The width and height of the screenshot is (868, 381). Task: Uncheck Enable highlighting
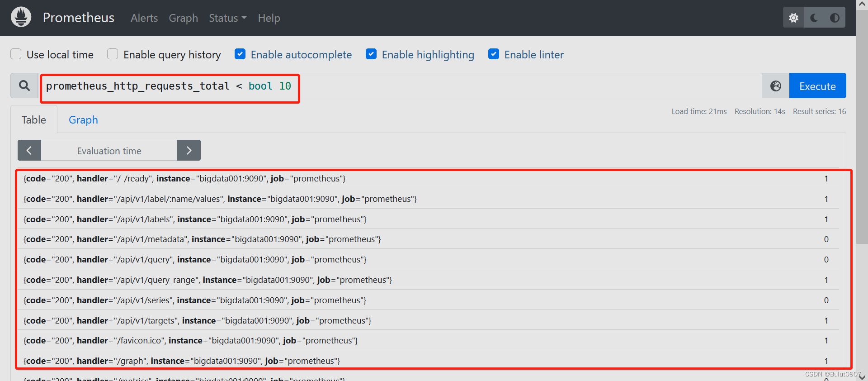371,54
